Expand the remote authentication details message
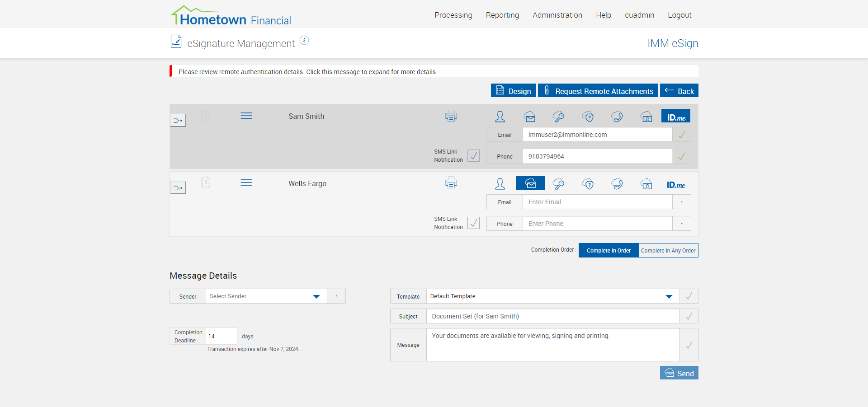The image size is (868, 407). tap(307, 72)
